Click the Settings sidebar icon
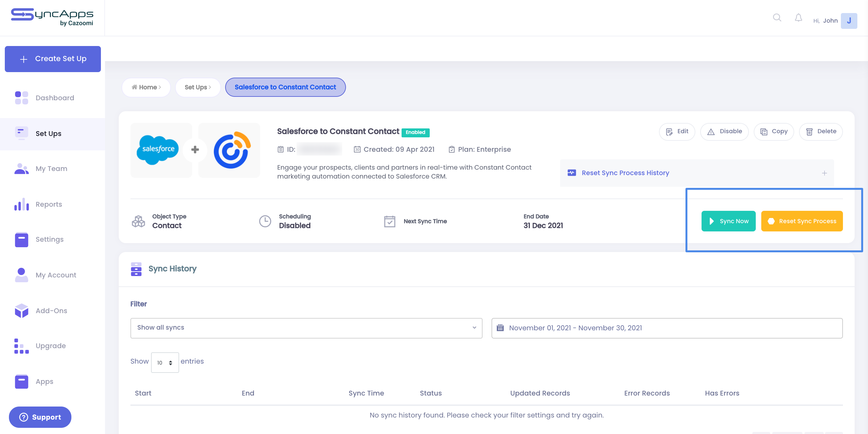868x434 pixels. tap(22, 239)
